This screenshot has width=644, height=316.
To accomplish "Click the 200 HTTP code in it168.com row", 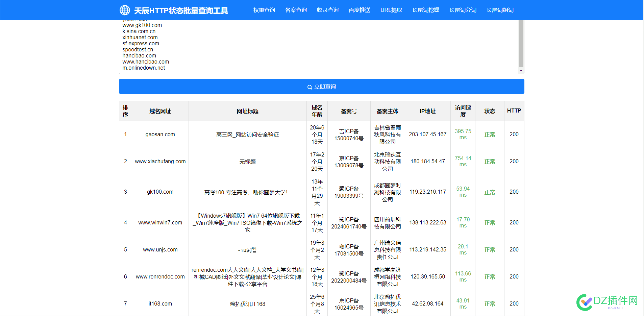I will 514,304.
